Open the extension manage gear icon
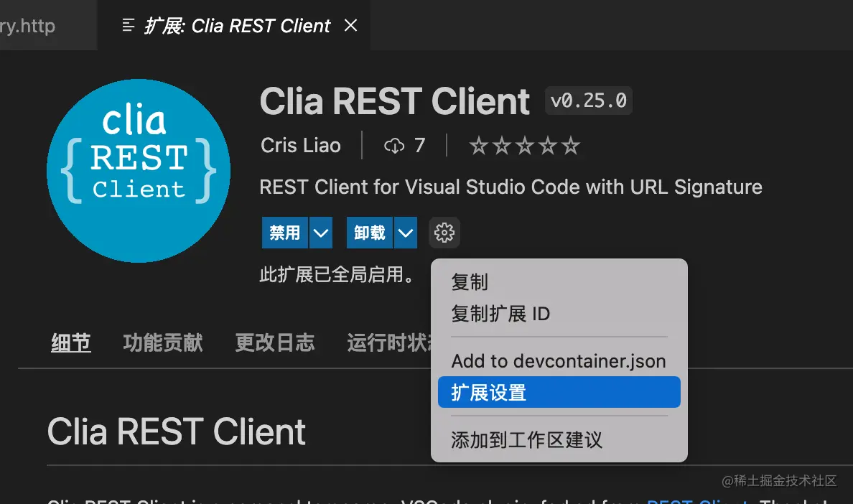 (x=444, y=233)
